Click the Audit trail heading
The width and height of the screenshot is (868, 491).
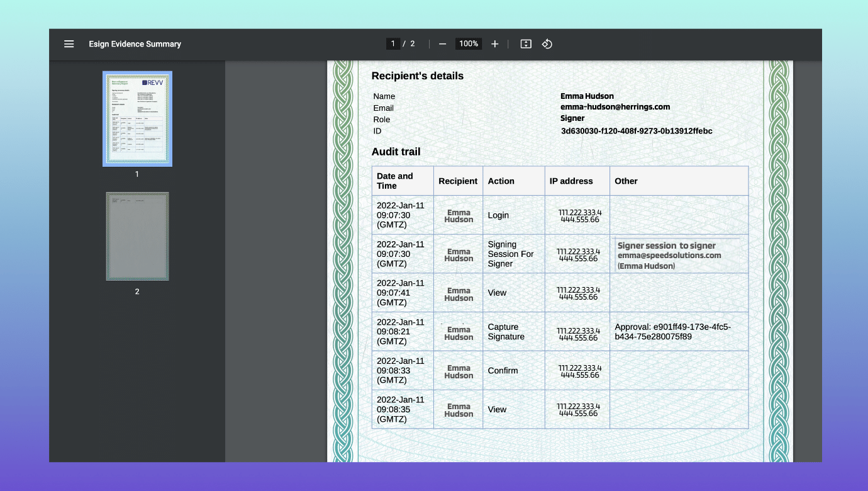pos(396,152)
